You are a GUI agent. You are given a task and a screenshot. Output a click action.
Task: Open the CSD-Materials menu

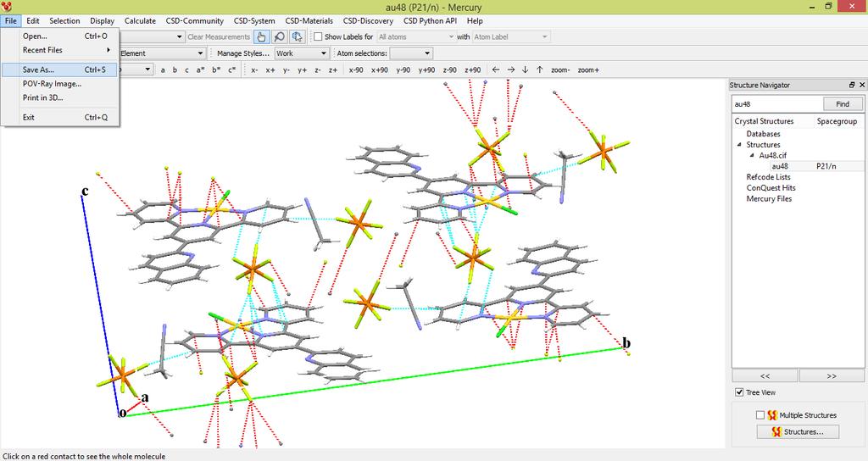click(309, 20)
